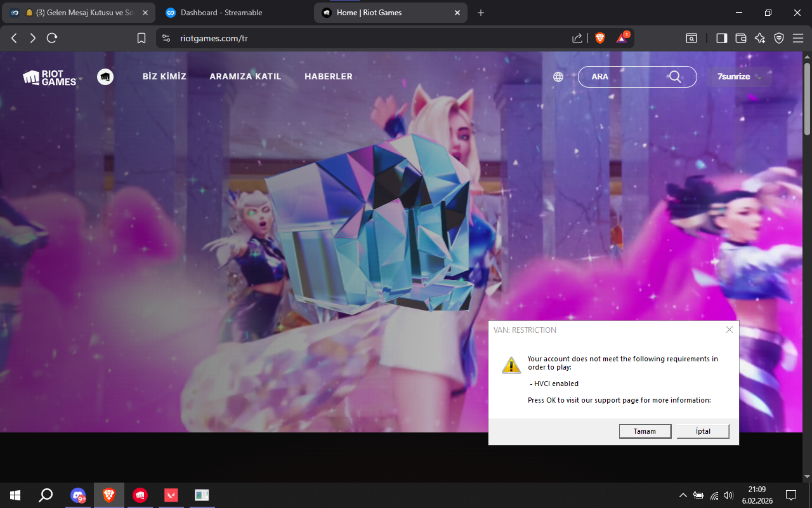Screen dimensions: 812x508
Task: View site information for riotgames.com
Action: tap(166, 38)
